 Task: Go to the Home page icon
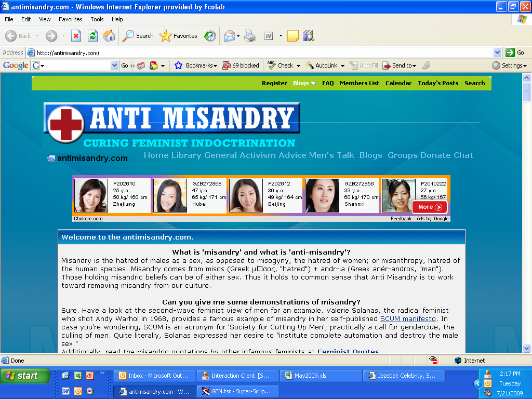point(109,36)
